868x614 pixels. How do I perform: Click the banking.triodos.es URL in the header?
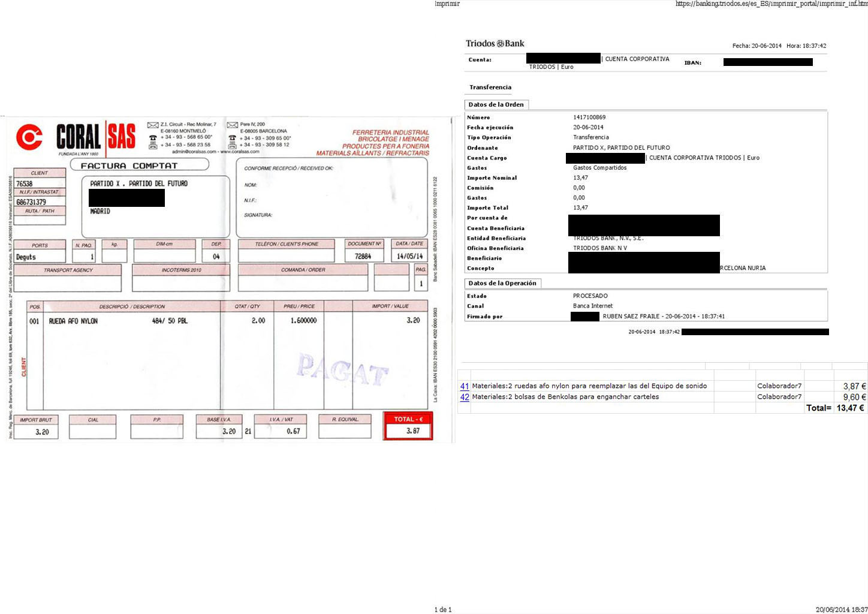pos(771,4)
